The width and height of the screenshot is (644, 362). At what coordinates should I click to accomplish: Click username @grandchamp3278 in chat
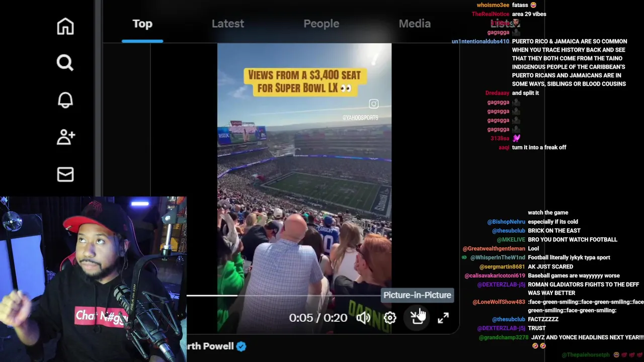pos(504,337)
